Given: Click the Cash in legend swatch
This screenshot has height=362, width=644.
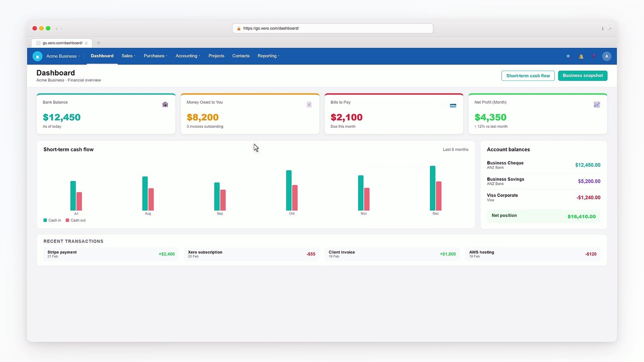Looking at the screenshot, I should coord(45,220).
